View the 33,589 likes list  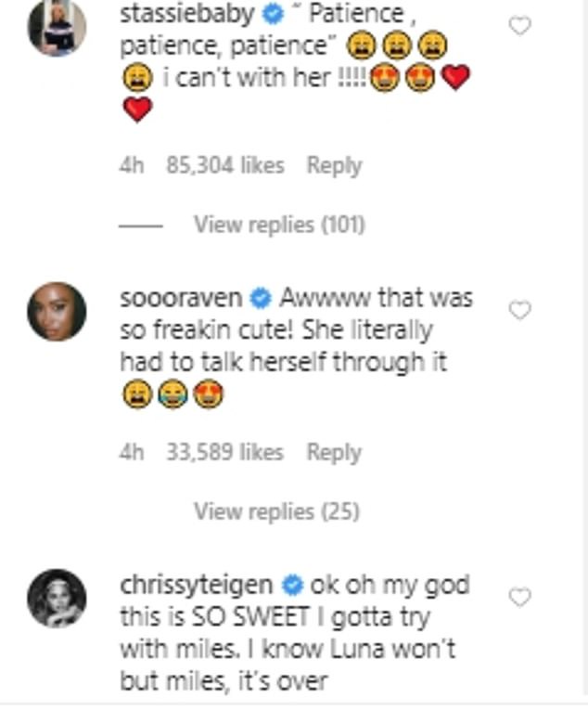[x=224, y=452]
